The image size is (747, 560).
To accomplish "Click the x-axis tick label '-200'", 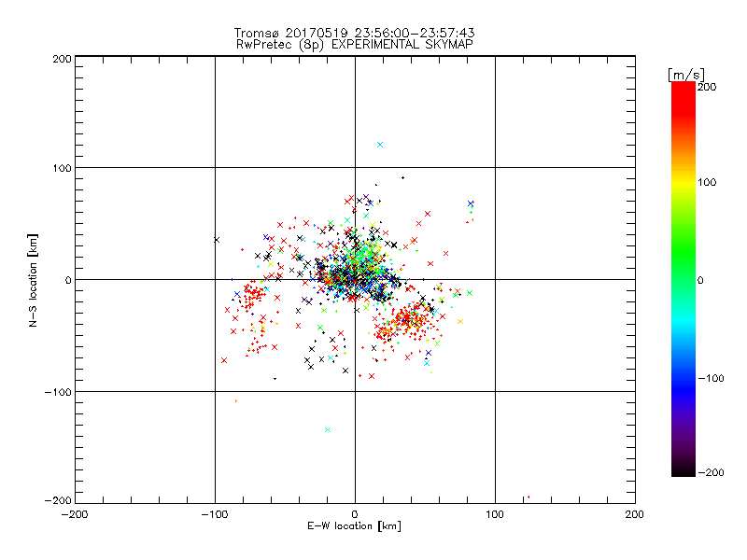I will [75, 514].
